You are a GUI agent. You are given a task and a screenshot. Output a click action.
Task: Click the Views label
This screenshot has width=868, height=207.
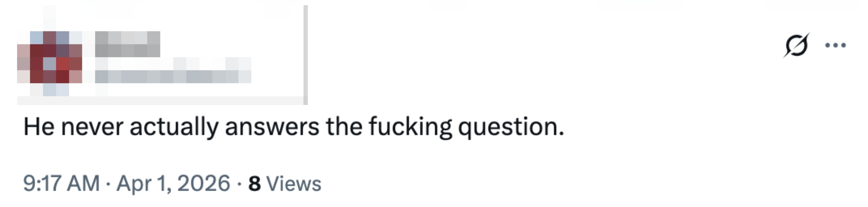294,184
